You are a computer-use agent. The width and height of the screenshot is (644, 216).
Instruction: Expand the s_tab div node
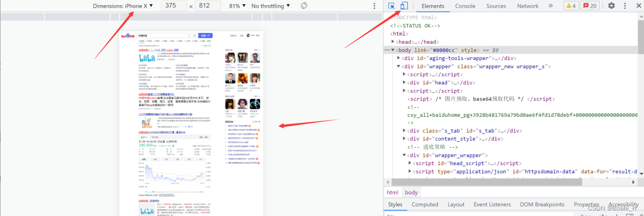click(404, 131)
